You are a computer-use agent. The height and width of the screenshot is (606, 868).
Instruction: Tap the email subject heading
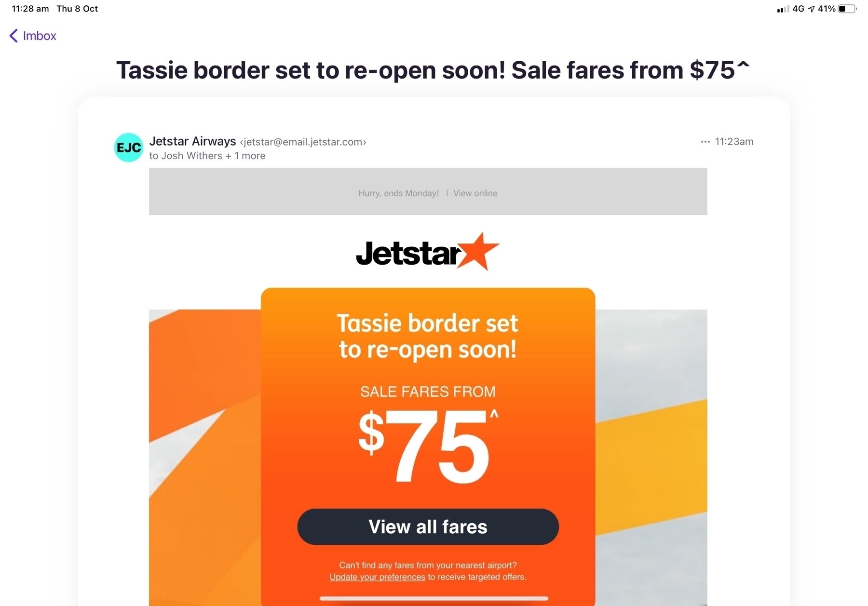(433, 70)
